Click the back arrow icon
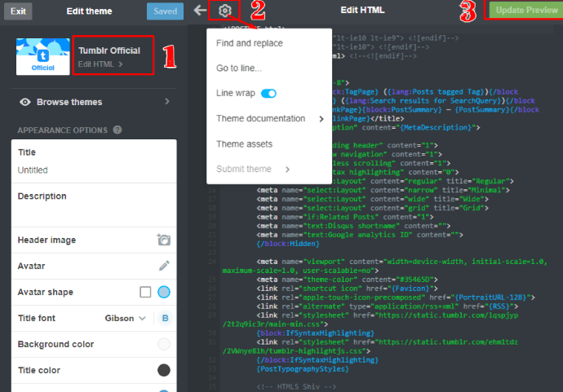This screenshot has width=563, height=392. click(x=200, y=10)
